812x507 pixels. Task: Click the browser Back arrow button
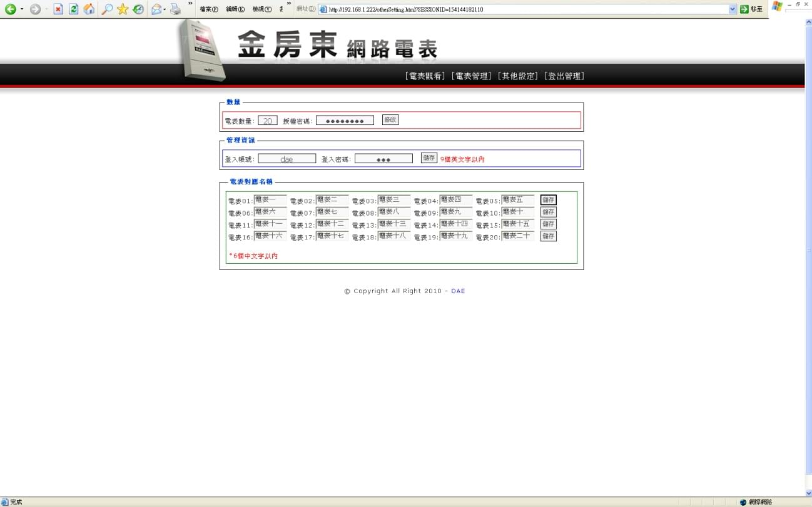[x=10, y=9]
